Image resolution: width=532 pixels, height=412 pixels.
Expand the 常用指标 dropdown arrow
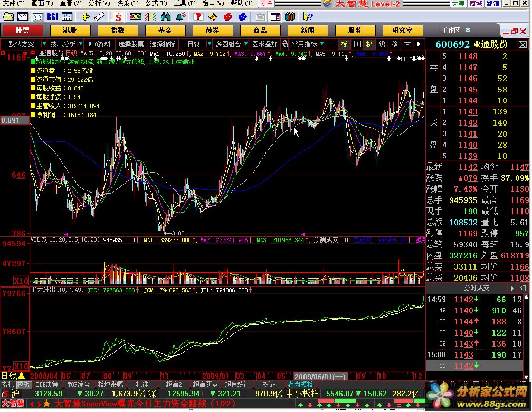[321, 44]
